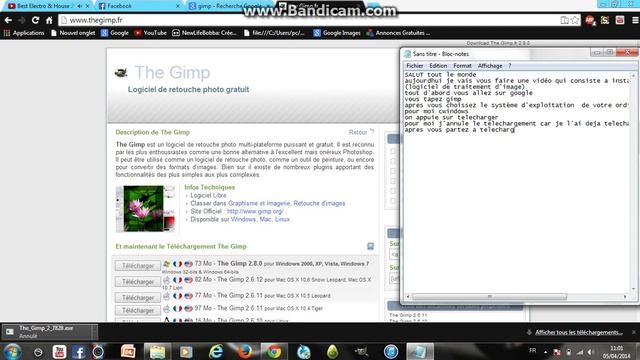
Task: Open the Graphisme et Imagerie category link
Action: (x=259, y=203)
